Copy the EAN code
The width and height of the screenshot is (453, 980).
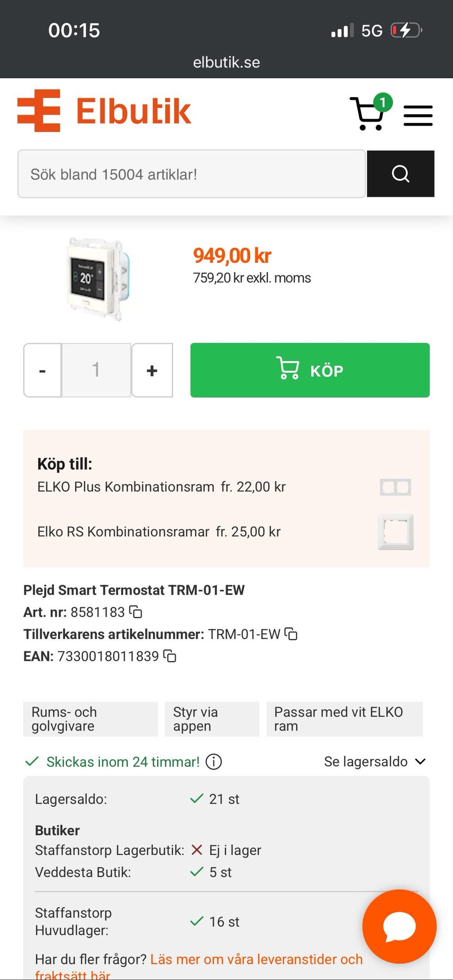coord(170,656)
